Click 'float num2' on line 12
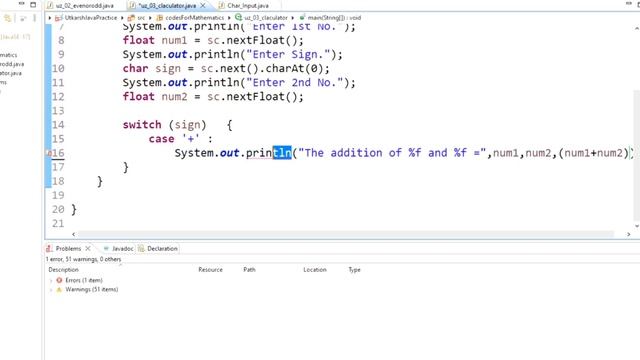The width and height of the screenshot is (640, 360). coord(155,97)
